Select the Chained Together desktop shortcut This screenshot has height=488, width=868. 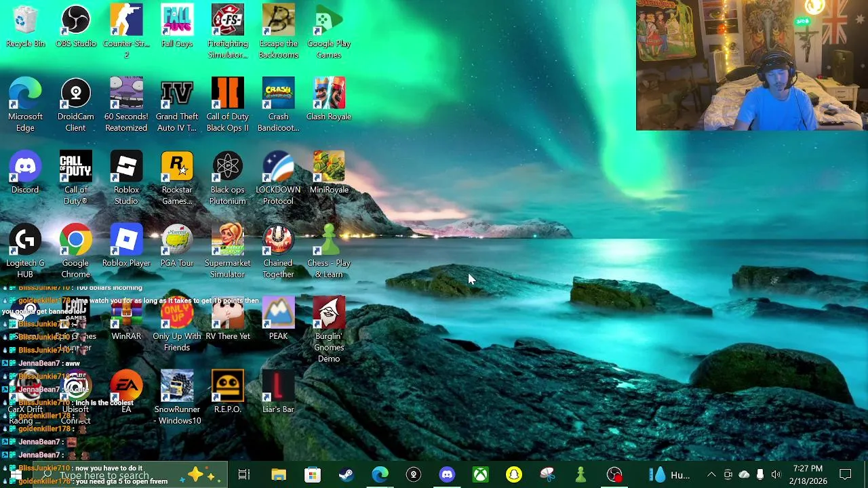278,251
